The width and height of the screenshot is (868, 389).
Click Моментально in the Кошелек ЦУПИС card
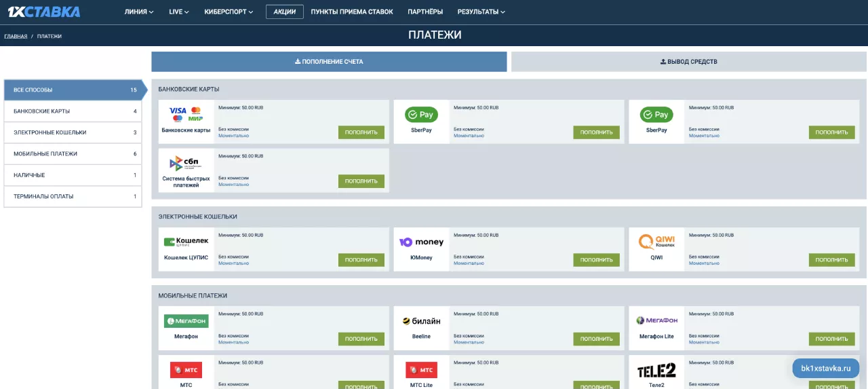tap(233, 263)
